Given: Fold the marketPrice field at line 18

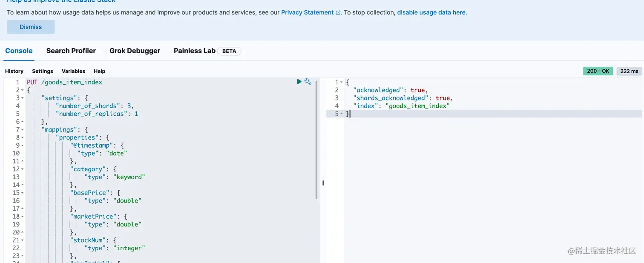Looking at the screenshot, I should click(22, 217).
